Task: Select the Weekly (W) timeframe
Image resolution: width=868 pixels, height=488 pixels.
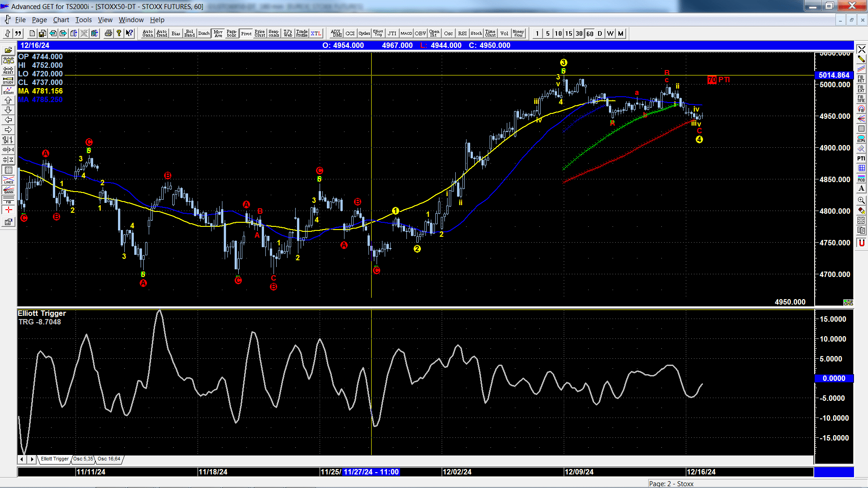Action: tap(610, 33)
